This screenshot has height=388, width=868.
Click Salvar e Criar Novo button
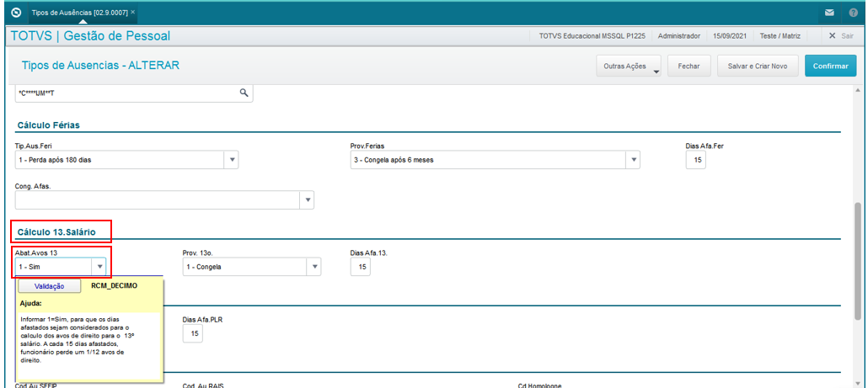coord(758,66)
